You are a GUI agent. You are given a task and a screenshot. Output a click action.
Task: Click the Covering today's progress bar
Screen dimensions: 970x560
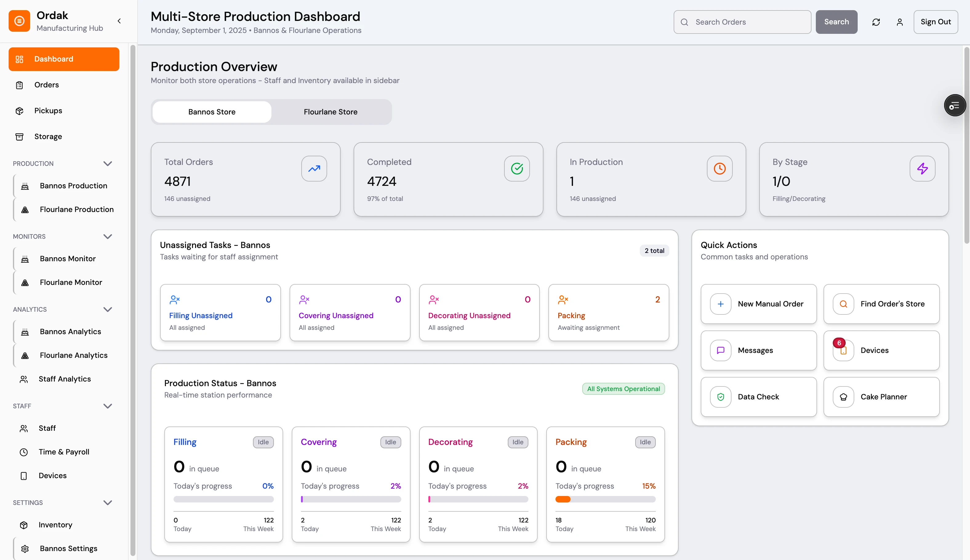coord(351,499)
